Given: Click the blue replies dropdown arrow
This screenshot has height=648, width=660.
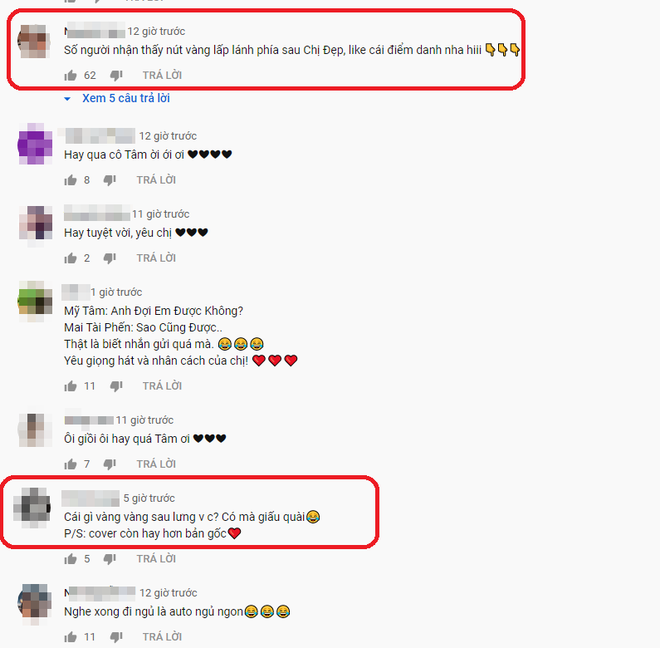Looking at the screenshot, I should tap(67, 99).
